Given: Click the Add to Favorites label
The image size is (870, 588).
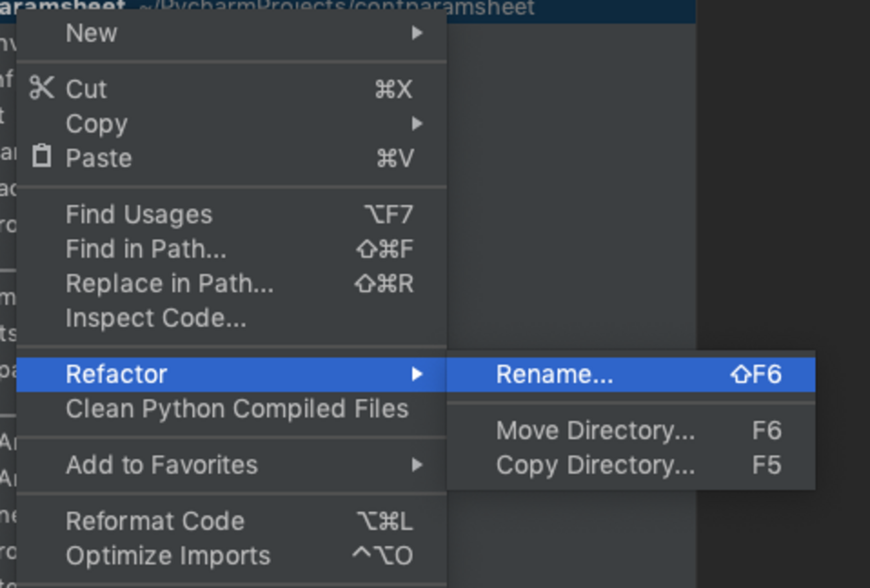Looking at the screenshot, I should (161, 465).
